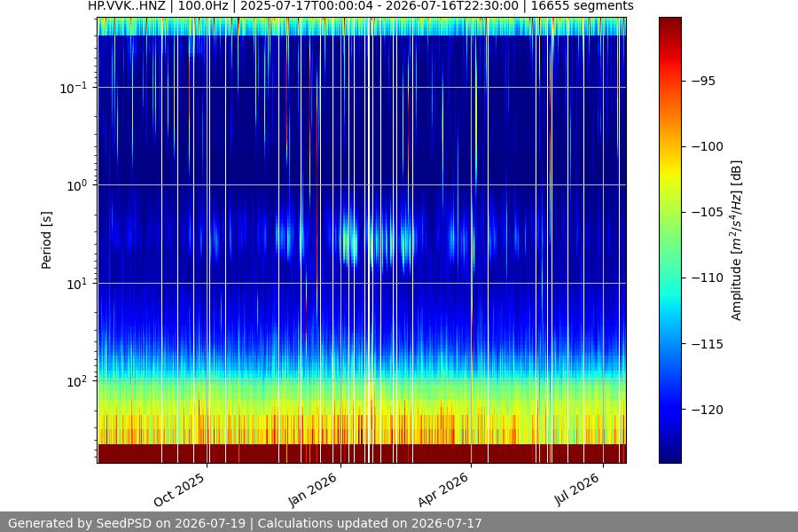Click the 'Apr 2026' date axis label

coord(442,489)
